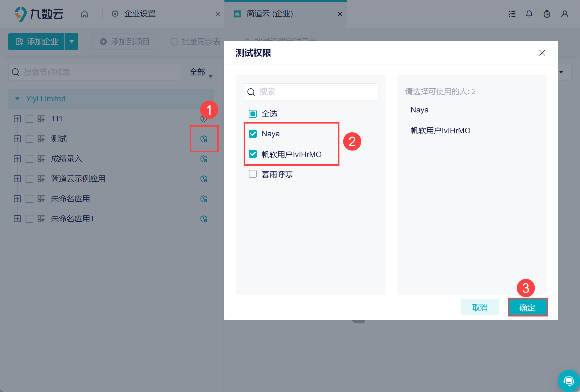Open the customer support chat bubble
This screenshot has width=580, height=392.
click(568, 381)
